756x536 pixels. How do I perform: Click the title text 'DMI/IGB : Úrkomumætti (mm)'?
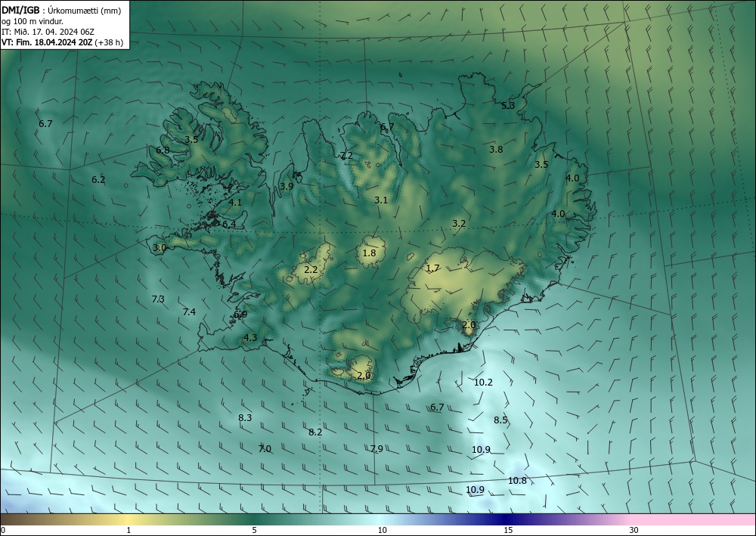tap(61, 10)
